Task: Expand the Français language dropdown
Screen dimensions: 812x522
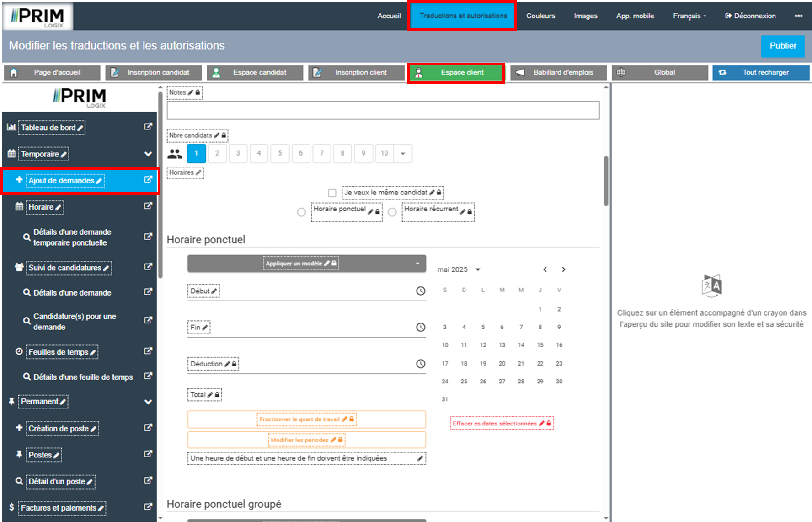Action: pyautogui.click(x=689, y=16)
